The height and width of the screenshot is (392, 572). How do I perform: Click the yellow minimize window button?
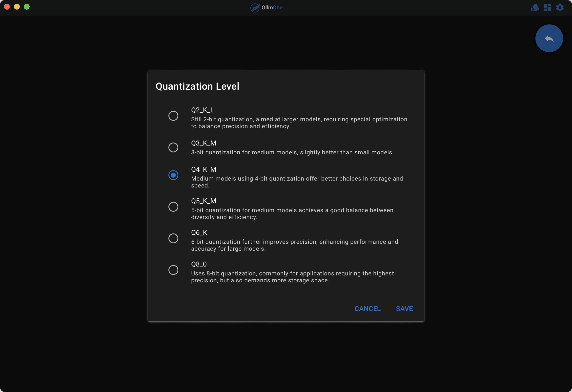17,7
